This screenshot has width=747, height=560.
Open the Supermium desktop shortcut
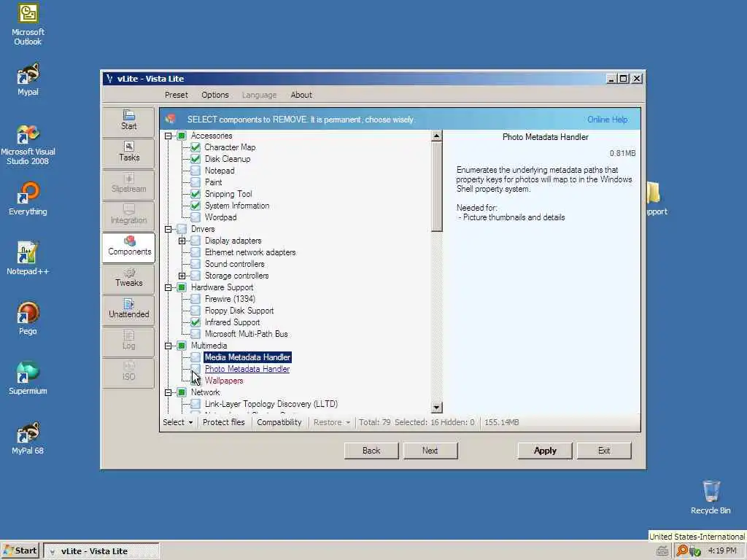[28, 378]
